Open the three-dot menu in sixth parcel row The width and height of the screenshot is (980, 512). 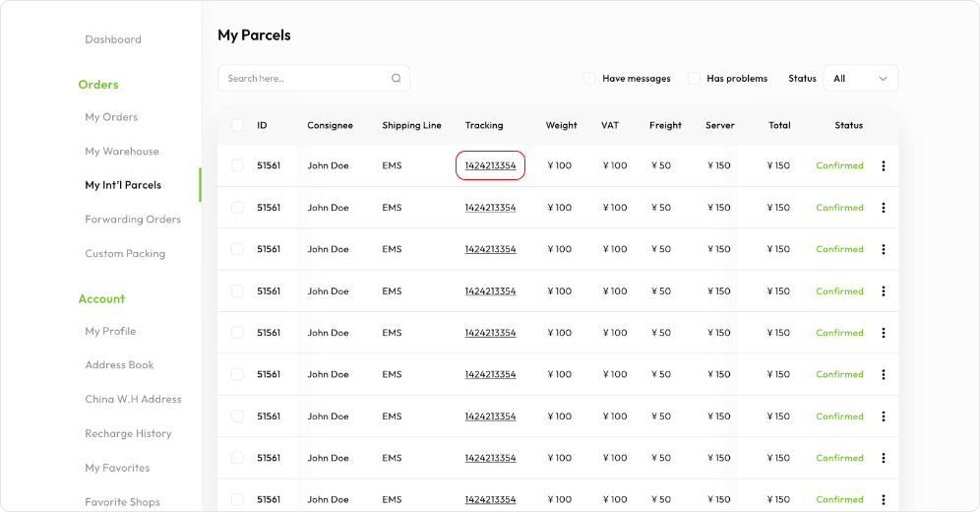[883, 374]
